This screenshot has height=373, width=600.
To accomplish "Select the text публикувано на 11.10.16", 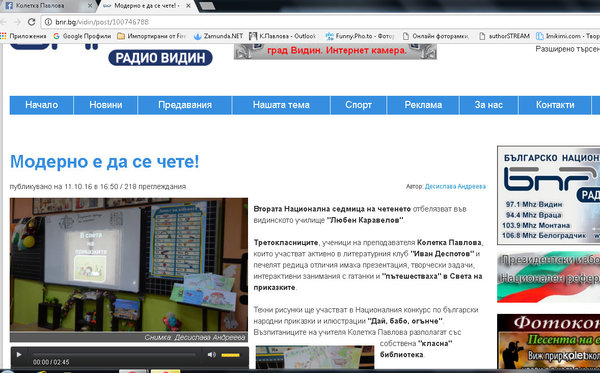I will [x=51, y=186].
